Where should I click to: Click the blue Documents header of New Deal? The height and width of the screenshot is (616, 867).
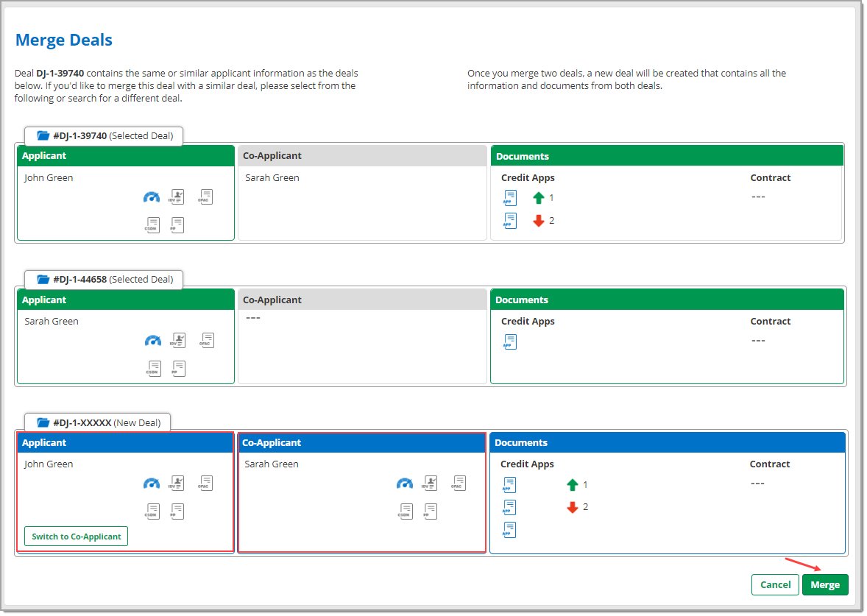[x=668, y=442]
